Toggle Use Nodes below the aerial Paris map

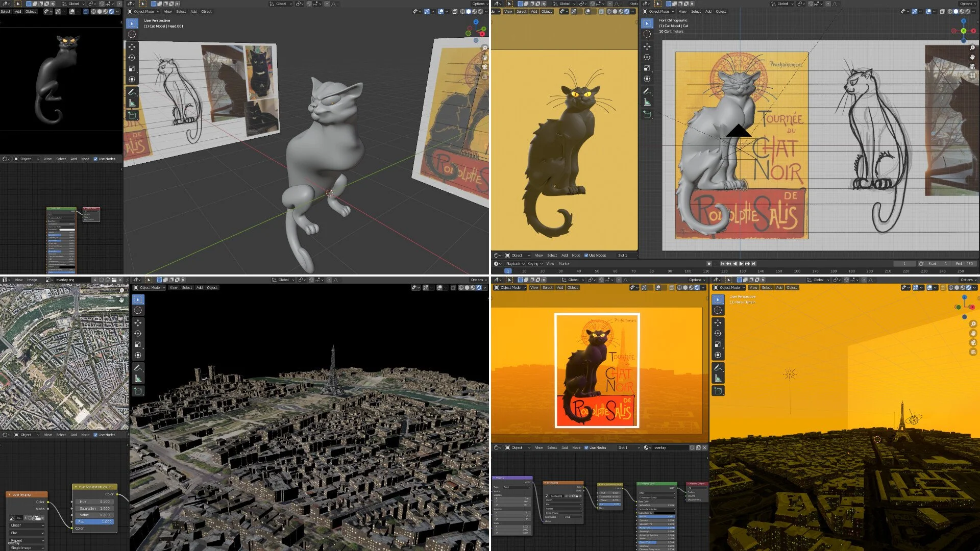95,435
